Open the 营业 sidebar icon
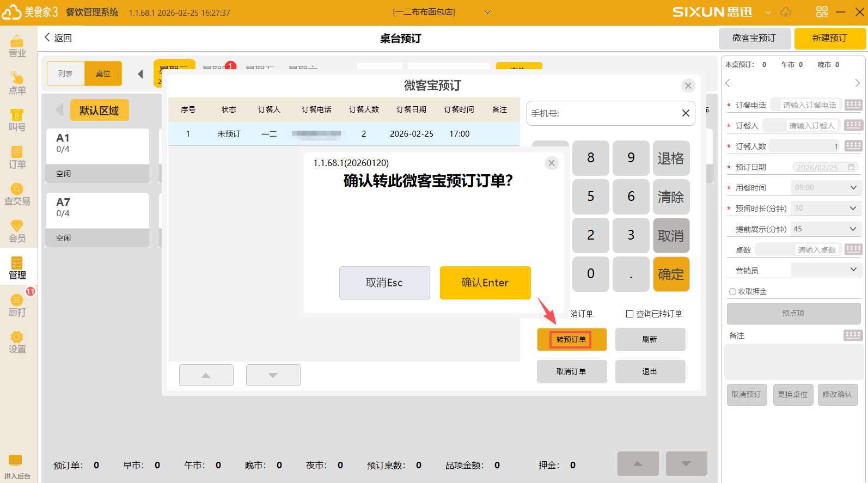The height and width of the screenshot is (483, 868). 17,46
